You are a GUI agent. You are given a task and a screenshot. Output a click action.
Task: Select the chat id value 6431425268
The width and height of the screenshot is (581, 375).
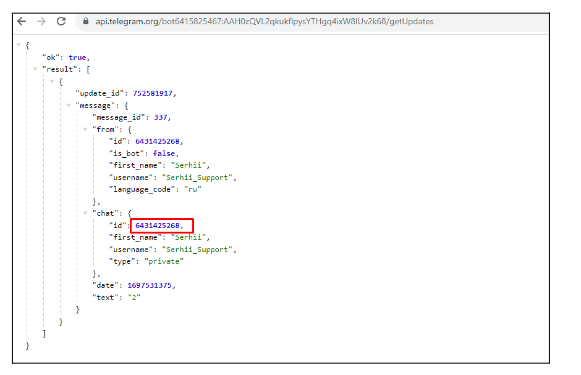coord(157,225)
